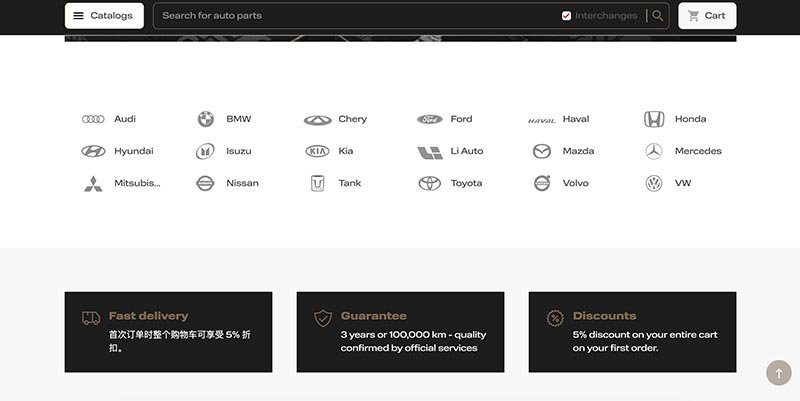Select the Volvo logo icon
The height and width of the screenshot is (401, 800).
[x=542, y=183]
